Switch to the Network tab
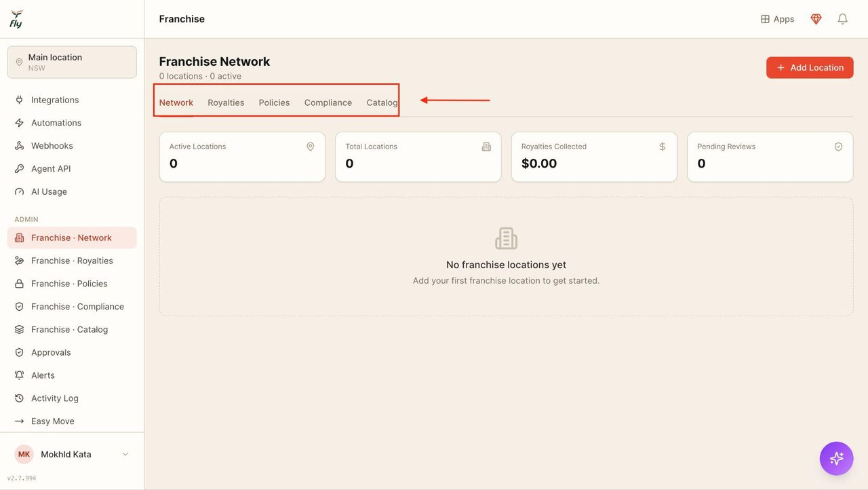Viewport: 868px width, 490px height. point(176,102)
